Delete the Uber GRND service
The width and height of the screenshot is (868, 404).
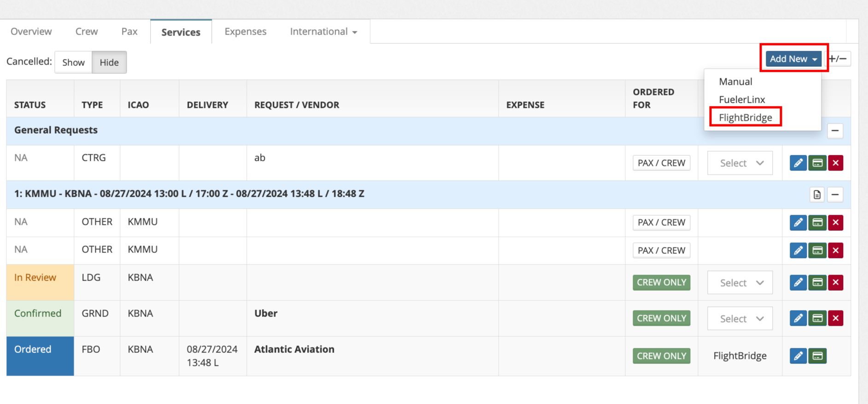[x=836, y=318]
